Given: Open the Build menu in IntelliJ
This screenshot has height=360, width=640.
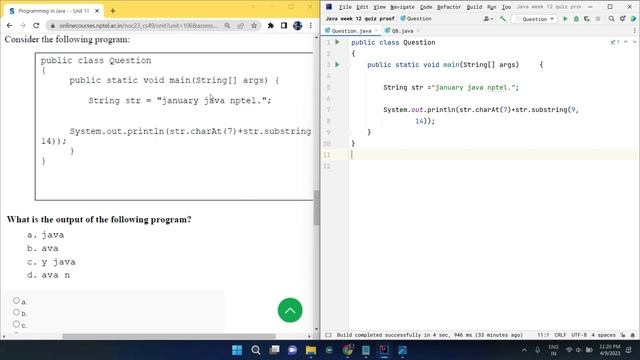Looking at the screenshot, I should coord(474,7).
